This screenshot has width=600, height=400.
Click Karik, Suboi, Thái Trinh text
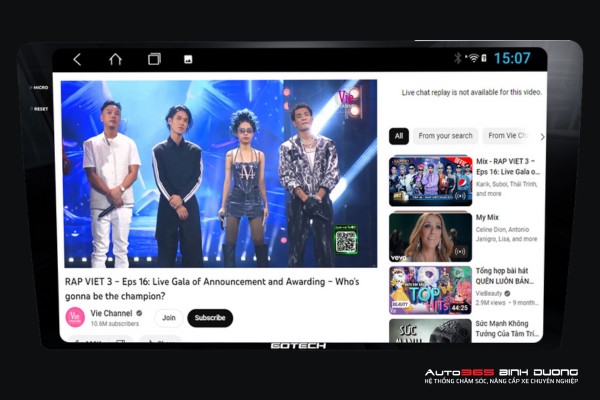[x=507, y=189]
